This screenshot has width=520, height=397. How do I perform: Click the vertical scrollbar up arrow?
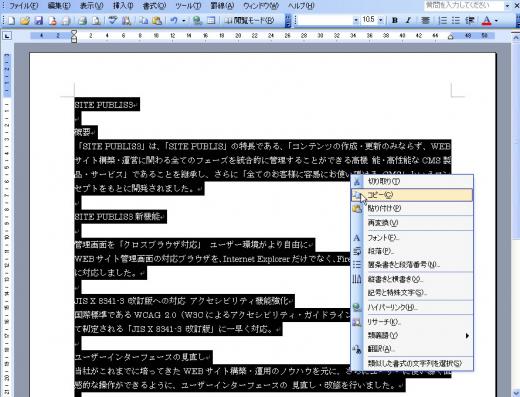coord(515,38)
